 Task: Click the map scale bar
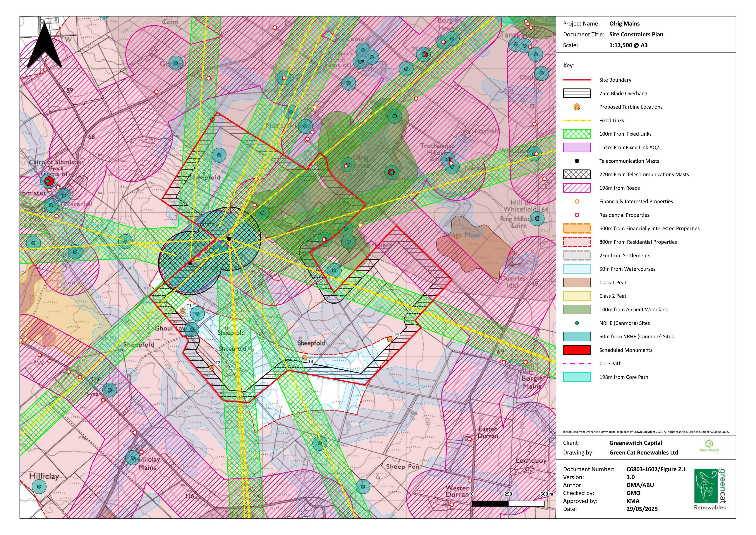coord(508,503)
